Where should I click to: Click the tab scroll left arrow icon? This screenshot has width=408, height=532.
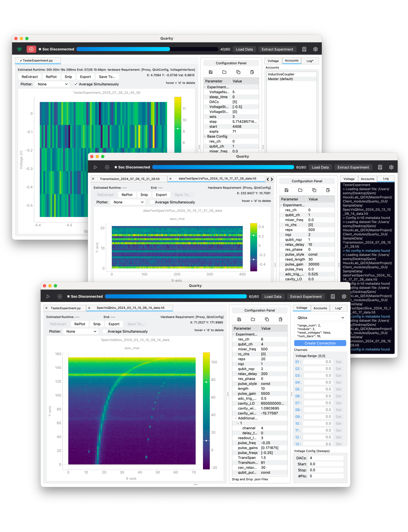268,179
